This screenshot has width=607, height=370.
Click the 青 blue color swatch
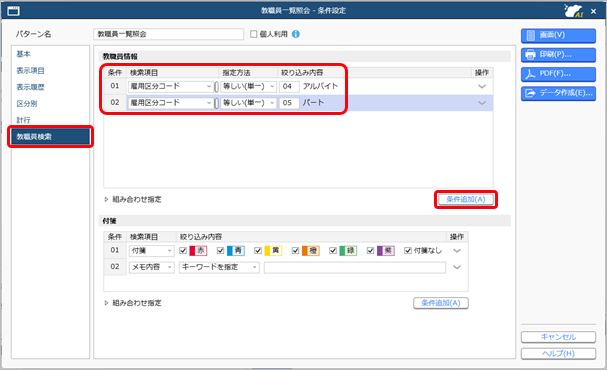point(236,251)
